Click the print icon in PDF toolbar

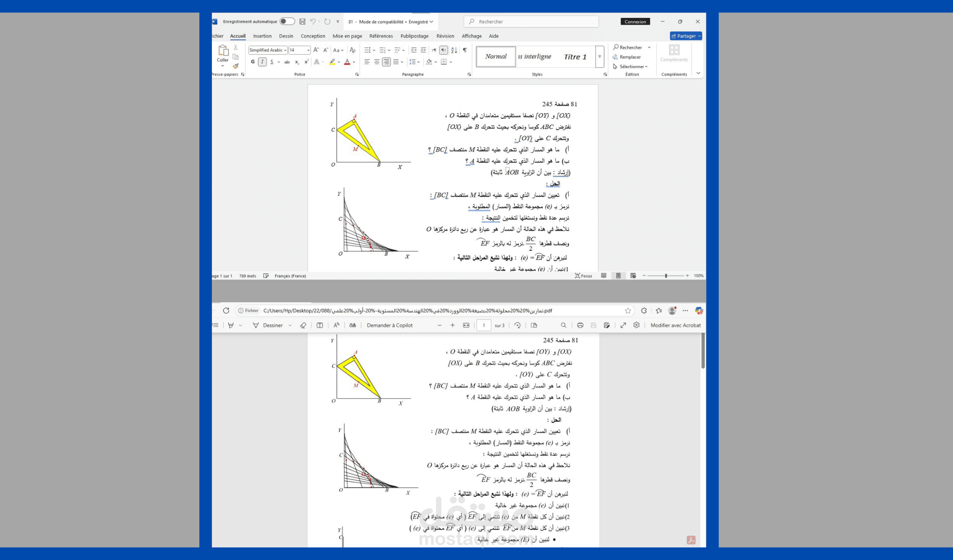[x=580, y=325]
